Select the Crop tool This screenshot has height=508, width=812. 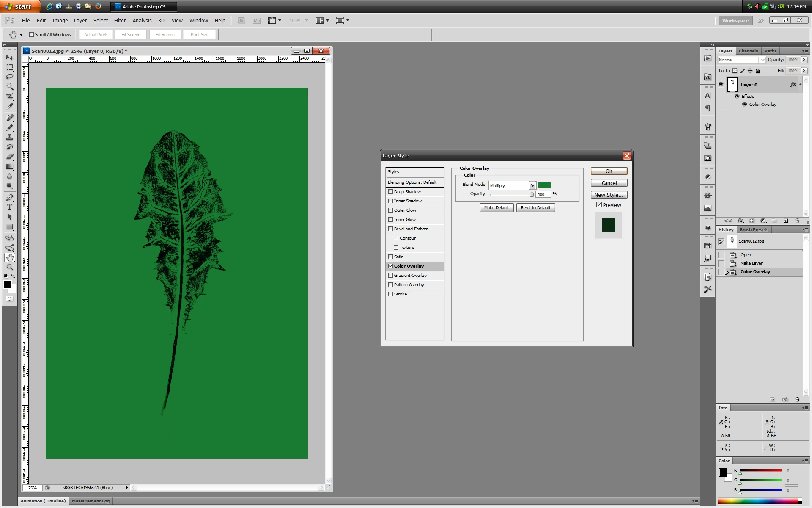coord(10,97)
